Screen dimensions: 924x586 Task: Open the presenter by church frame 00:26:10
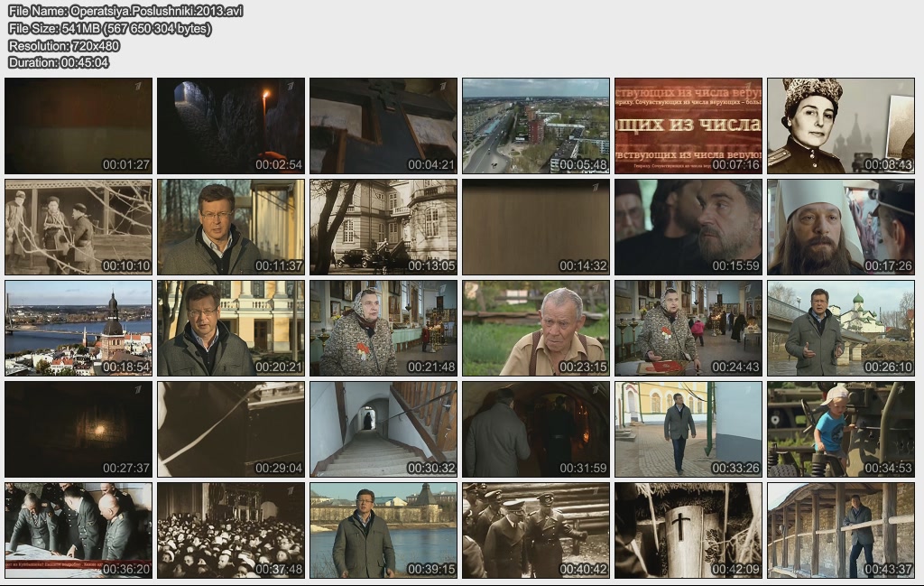[x=841, y=328]
